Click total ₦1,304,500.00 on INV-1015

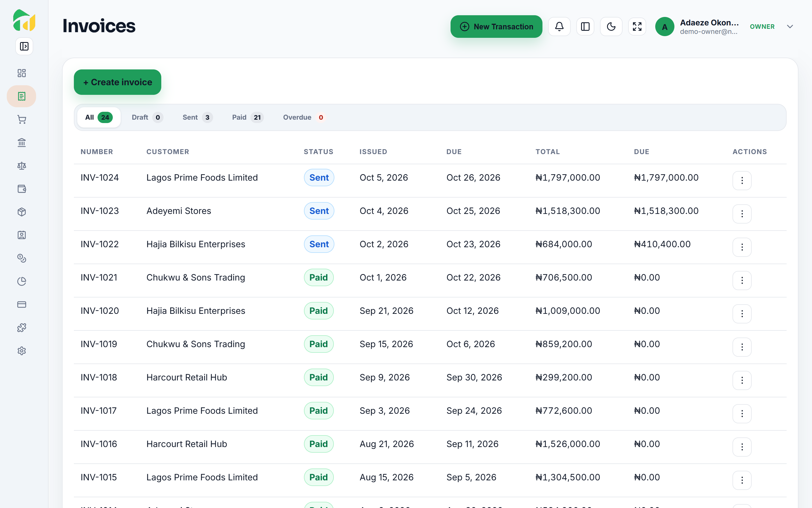click(568, 478)
